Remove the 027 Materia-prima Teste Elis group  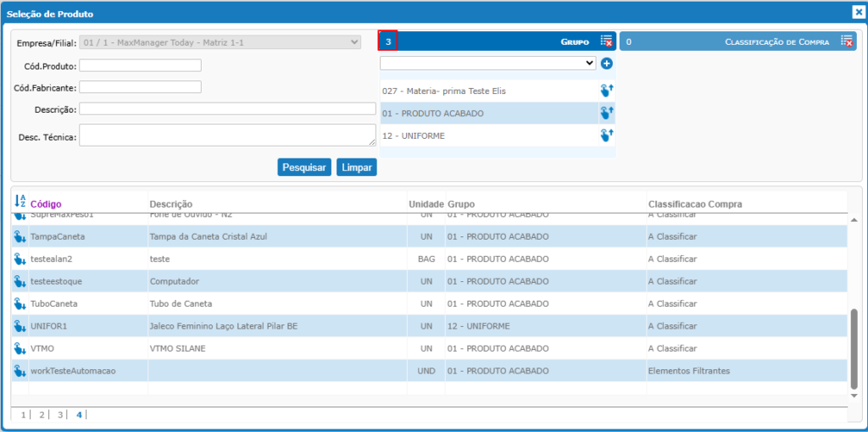(x=606, y=91)
